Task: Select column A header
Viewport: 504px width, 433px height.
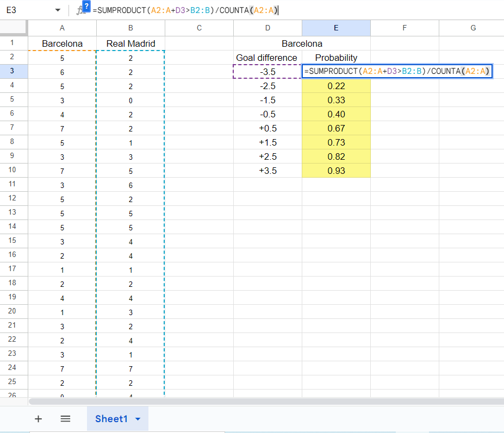Action: [x=62, y=28]
